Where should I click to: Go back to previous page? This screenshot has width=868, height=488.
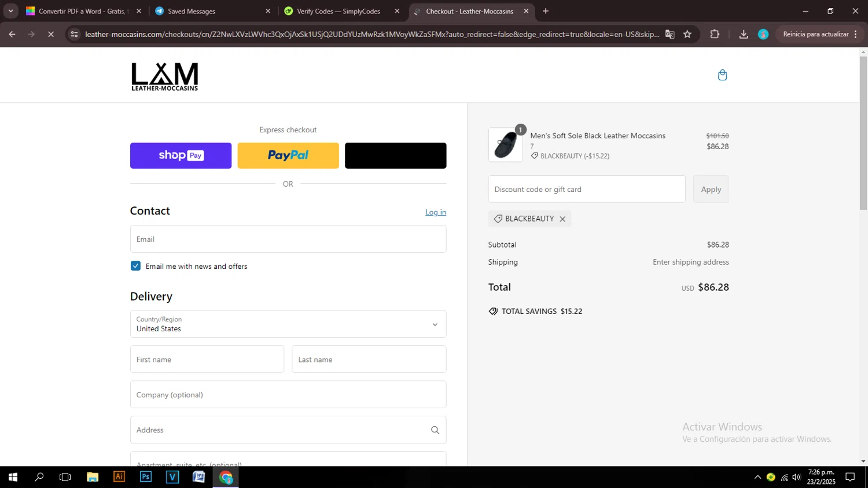[x=12, y=34]
